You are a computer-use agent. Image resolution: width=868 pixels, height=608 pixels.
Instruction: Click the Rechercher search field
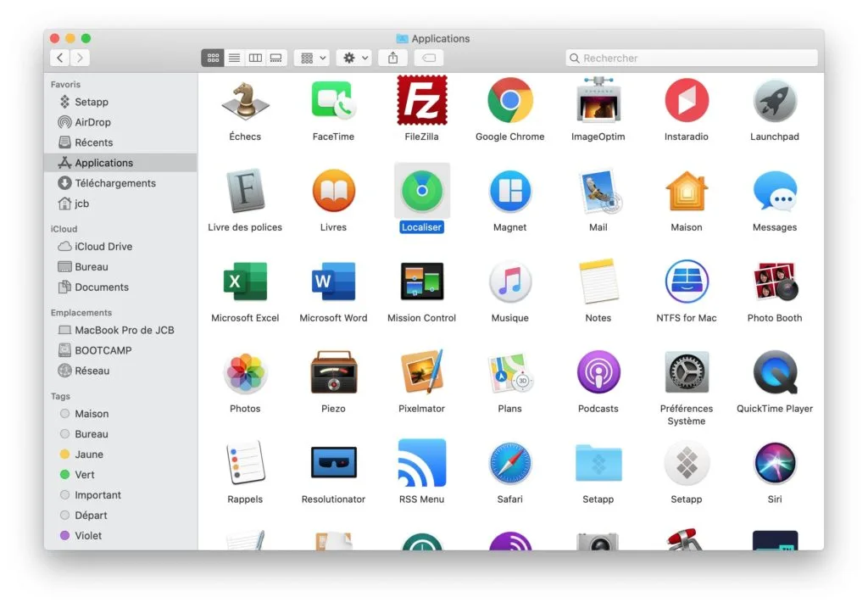692,58
